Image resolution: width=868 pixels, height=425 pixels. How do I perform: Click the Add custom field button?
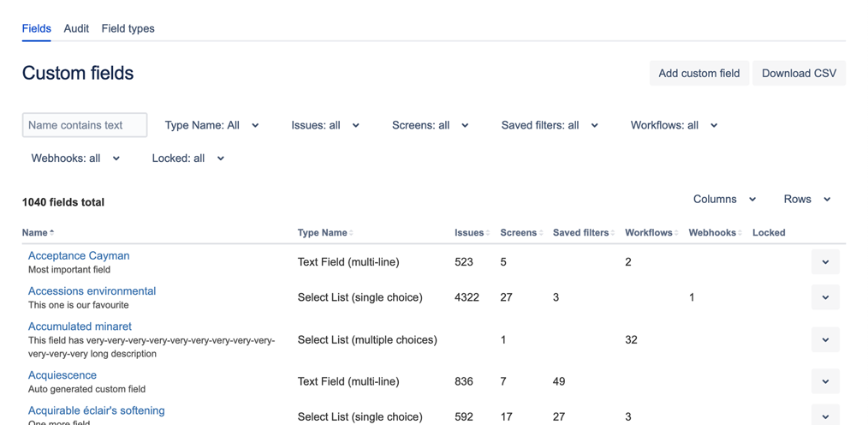click(699, 73)
